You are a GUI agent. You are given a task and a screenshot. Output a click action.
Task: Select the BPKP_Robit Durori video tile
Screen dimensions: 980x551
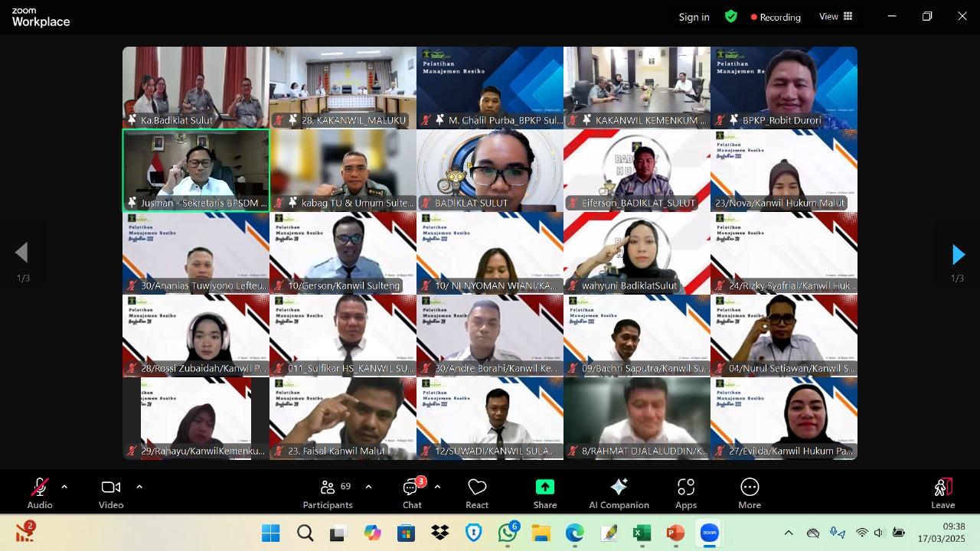pyautogui.click(x=784, y=87)
